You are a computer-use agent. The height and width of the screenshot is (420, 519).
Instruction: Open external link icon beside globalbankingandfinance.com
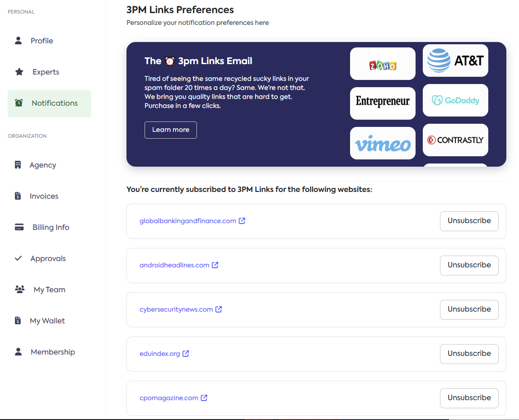click(x=242, y=221)
